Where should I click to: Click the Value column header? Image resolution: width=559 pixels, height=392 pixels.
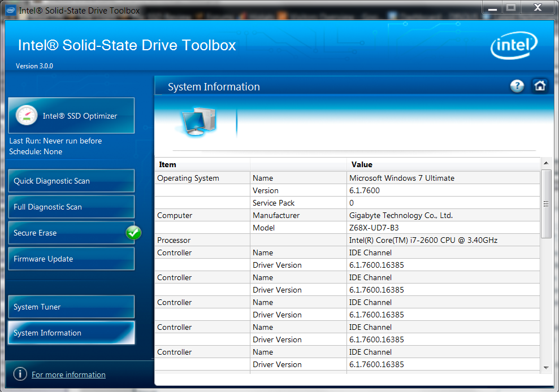click(362, 164)
